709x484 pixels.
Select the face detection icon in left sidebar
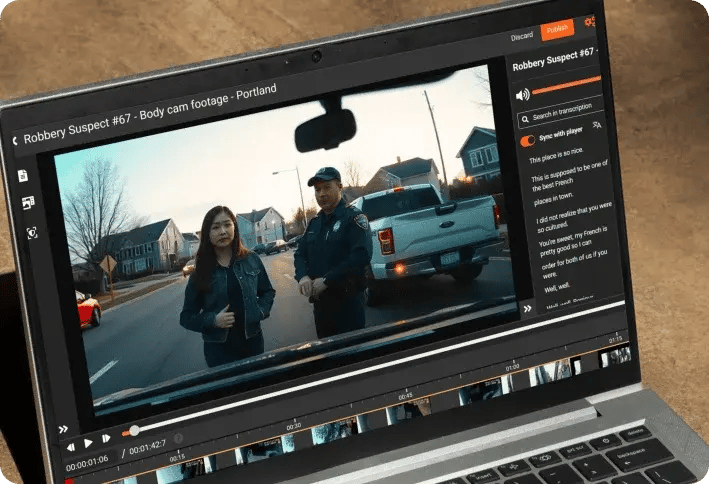coord(31,232)
